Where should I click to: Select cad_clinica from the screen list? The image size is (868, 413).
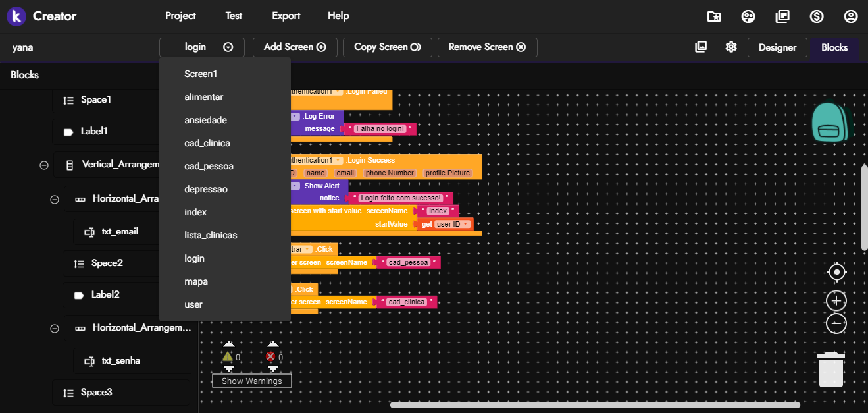pos(207,143)
